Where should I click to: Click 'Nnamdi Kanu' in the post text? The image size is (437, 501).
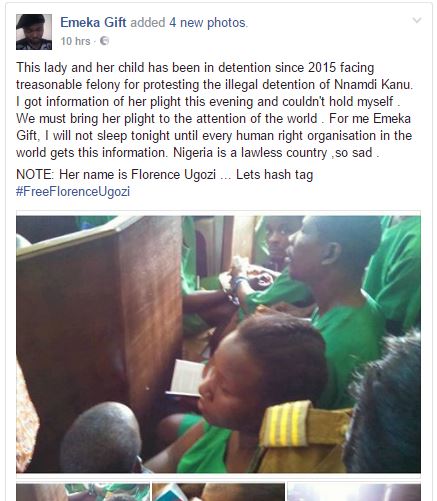point(373,84)
